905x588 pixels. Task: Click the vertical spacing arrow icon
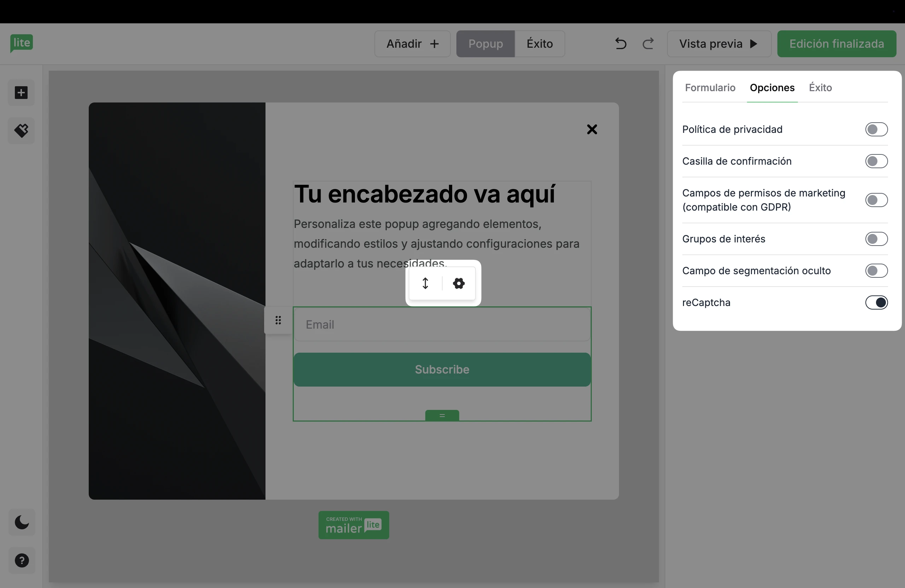(x=426, y=283)
